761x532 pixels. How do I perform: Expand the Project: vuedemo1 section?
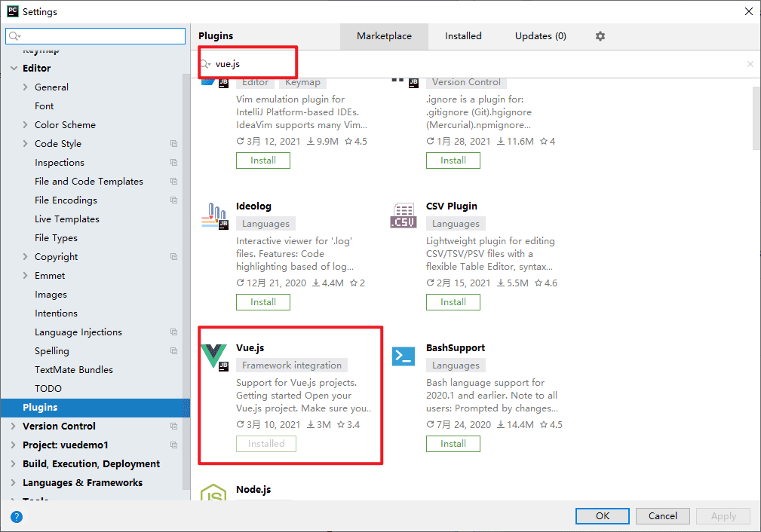[x=13, y=445]
